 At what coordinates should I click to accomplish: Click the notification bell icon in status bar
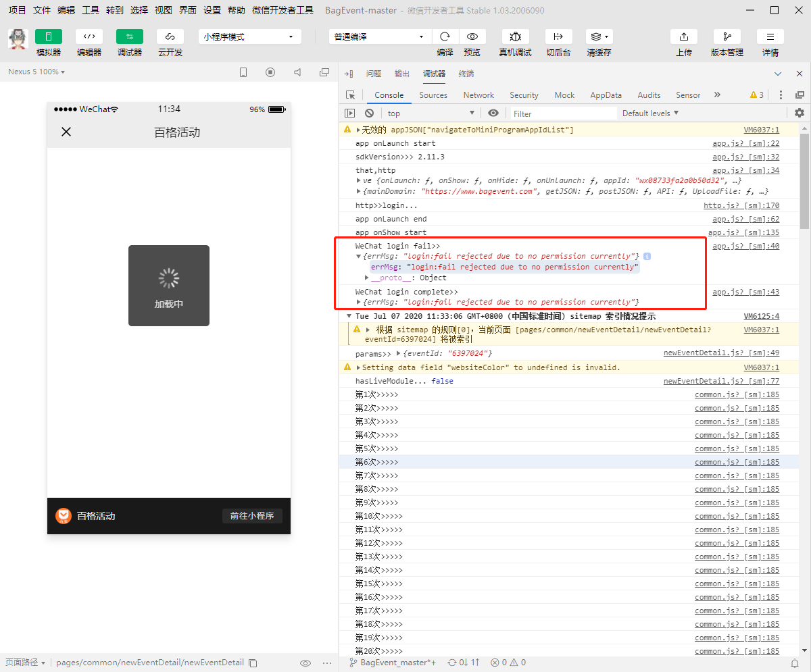coord(793,663)
